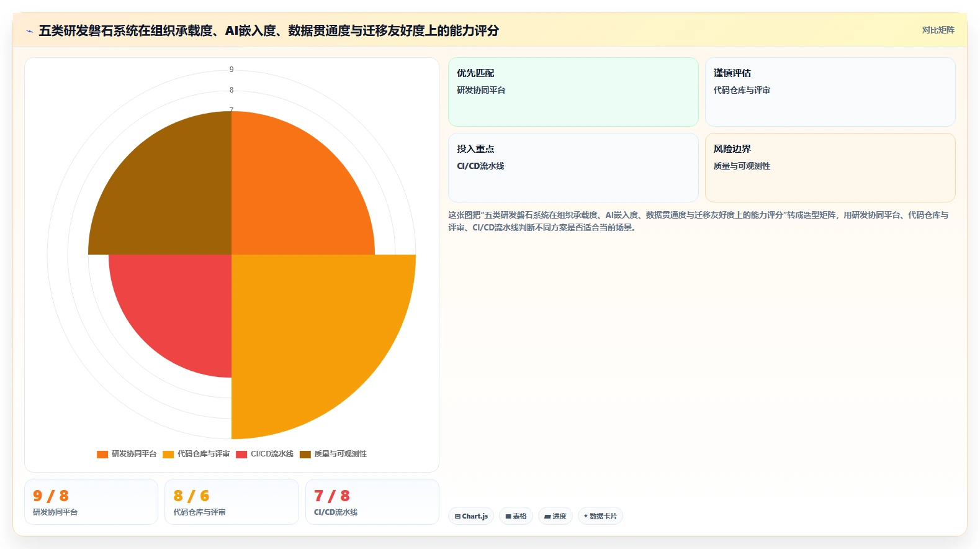980x549 pixels.
Task: Click the 数据卡片 tag chip
Action: [x=600, y=516]
